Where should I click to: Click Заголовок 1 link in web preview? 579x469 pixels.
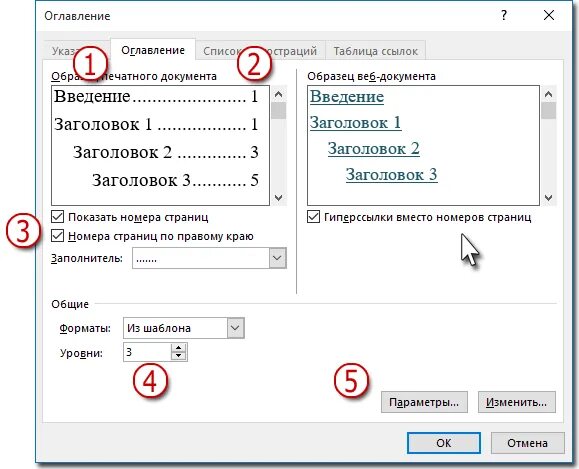coord(355,123)
